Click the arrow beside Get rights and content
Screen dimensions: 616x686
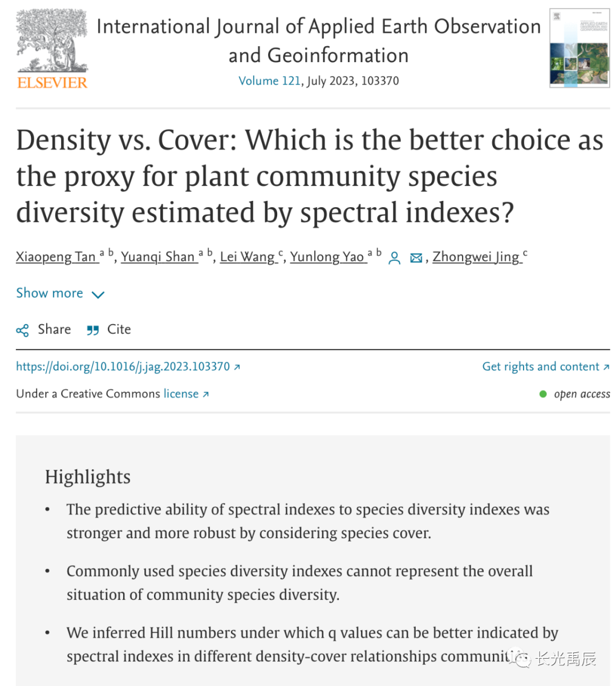tap(606, 367)
